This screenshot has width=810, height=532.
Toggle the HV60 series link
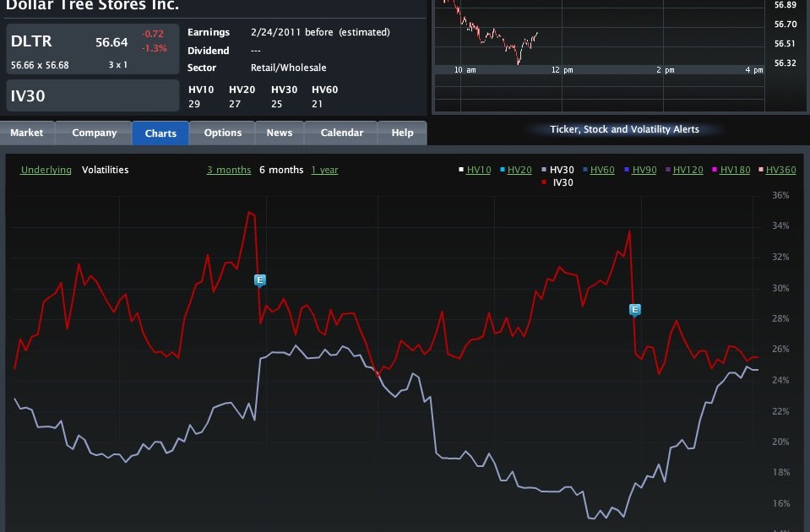602,170
